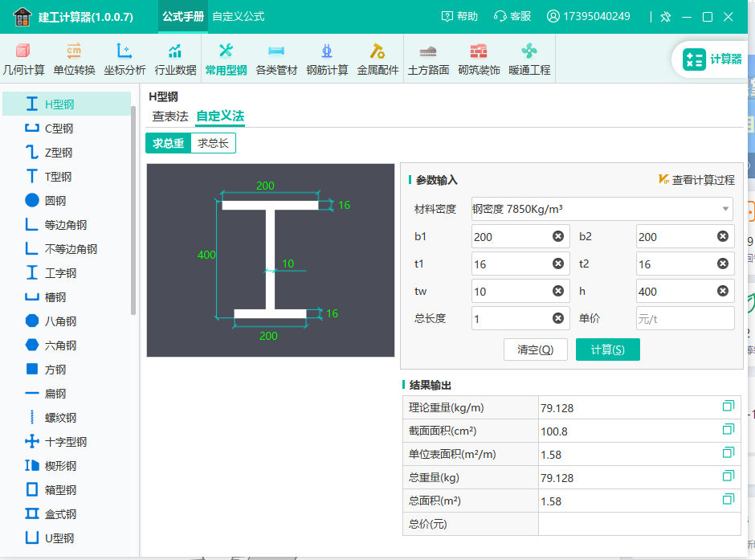
Task: Open the 坐标分析 coordinate analysis tool
Action: [x=124, y=59]
